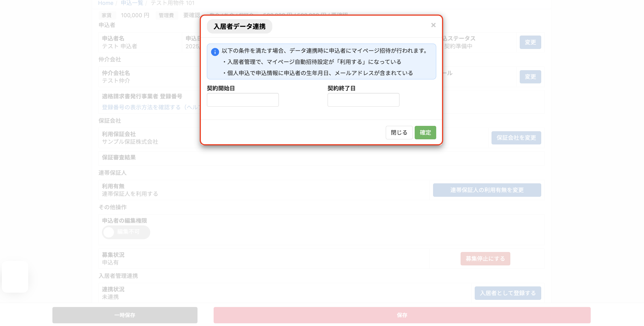The width and height of the screenshot is (644, 326).
Task: Select 申込有 recruitment status text
Action: coord(110,262)
